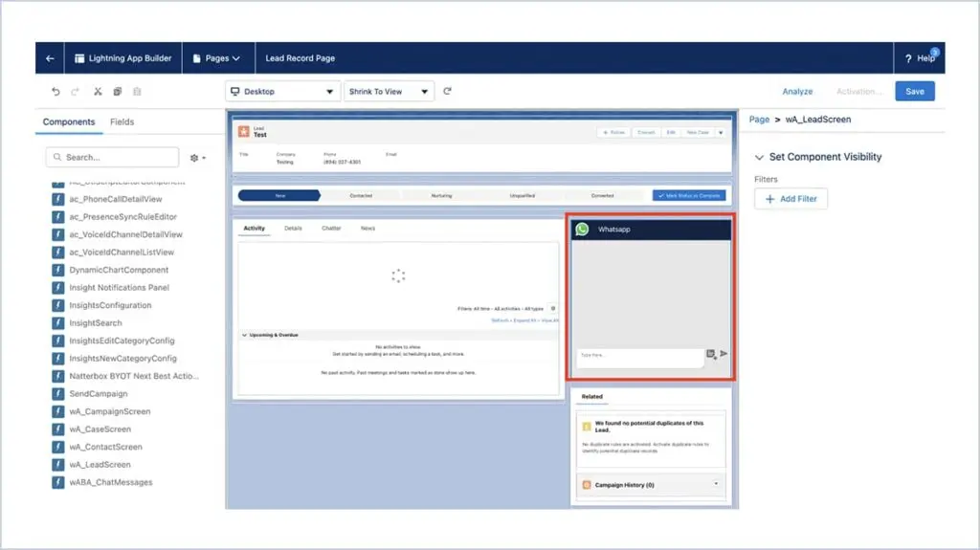Screen dimensions: 980x550
Task: Select Insight Notifications Panel component
Action: [120, 288]
